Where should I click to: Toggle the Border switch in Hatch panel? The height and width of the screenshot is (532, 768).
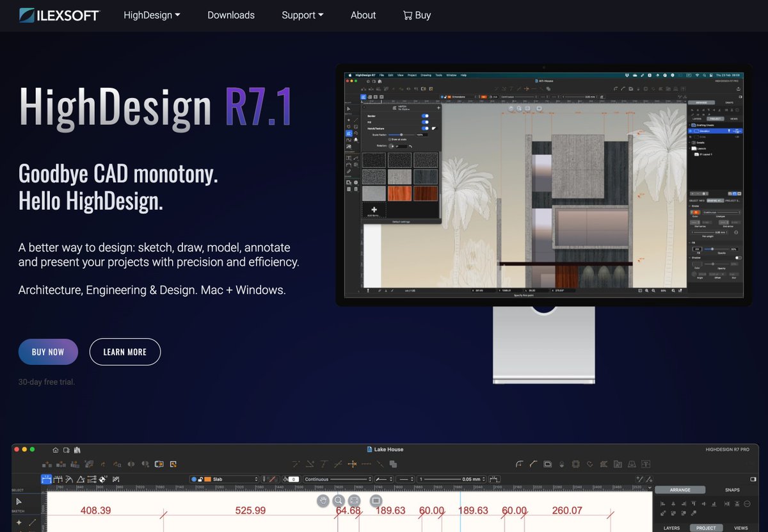pos(425,116)
